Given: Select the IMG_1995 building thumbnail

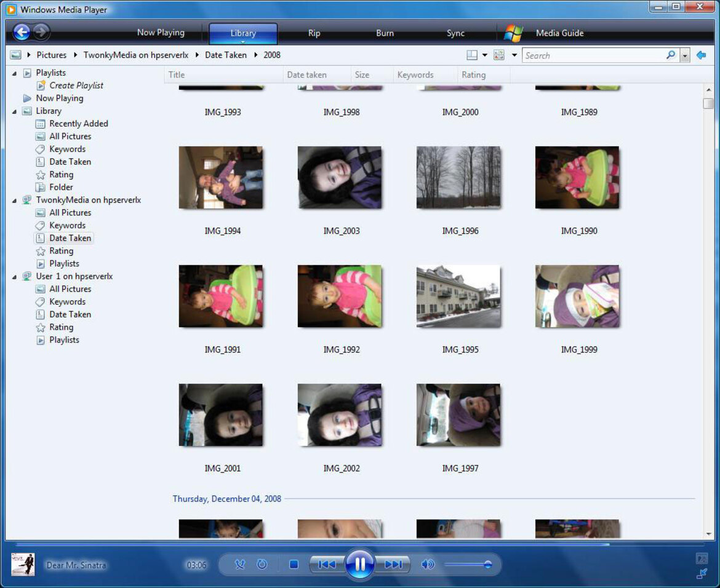Looking at the screenshot, I should coord(458,296).
